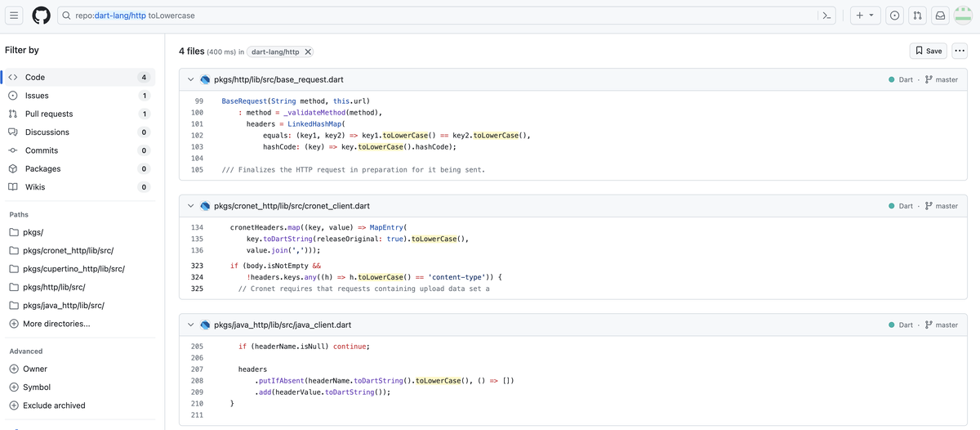This screenshot has height=430, width=980.
Task: Open file pkgs/java_http/lib/src/java_client.dart
Action: pos(283,325)
